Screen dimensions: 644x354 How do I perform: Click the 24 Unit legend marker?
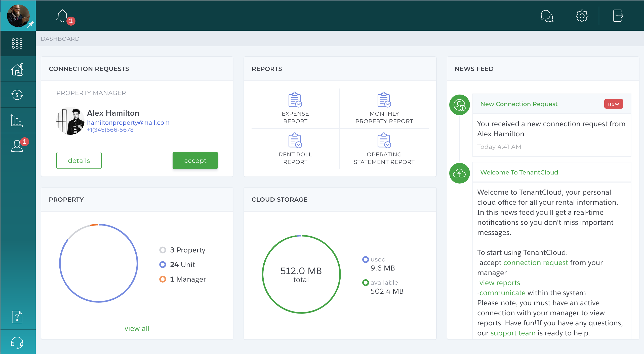pyautogui.click(x=163, y=264)
